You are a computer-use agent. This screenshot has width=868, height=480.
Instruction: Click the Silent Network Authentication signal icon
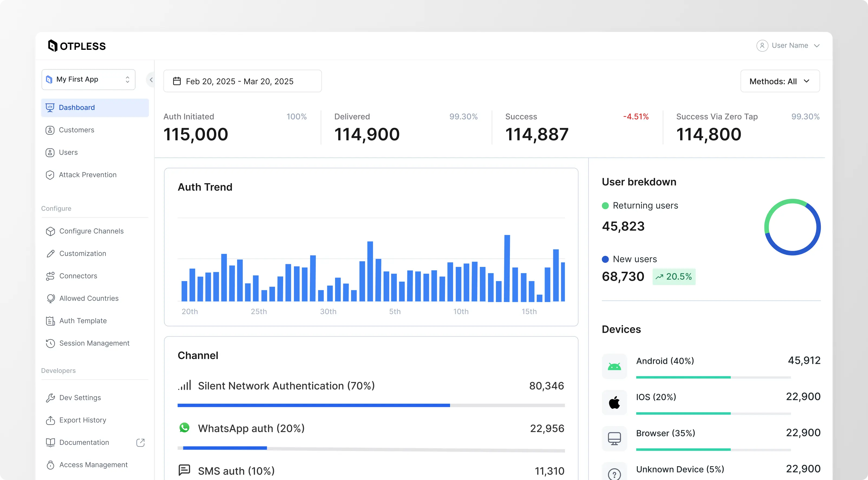(x=185, y=385)
